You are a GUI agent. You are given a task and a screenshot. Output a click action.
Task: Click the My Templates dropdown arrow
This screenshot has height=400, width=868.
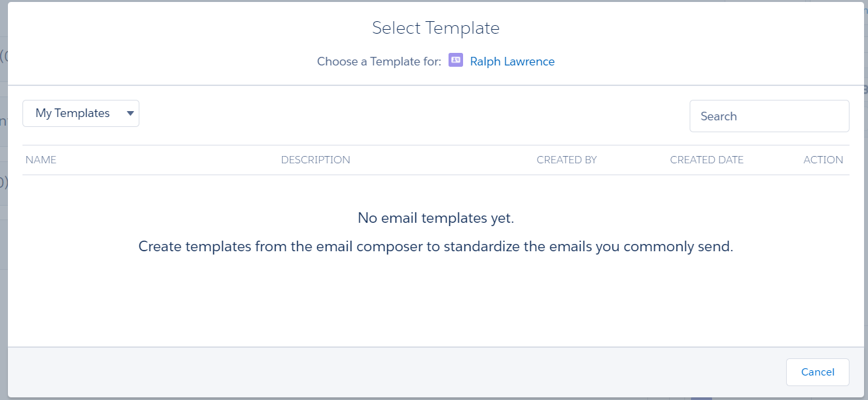[130, 114]
